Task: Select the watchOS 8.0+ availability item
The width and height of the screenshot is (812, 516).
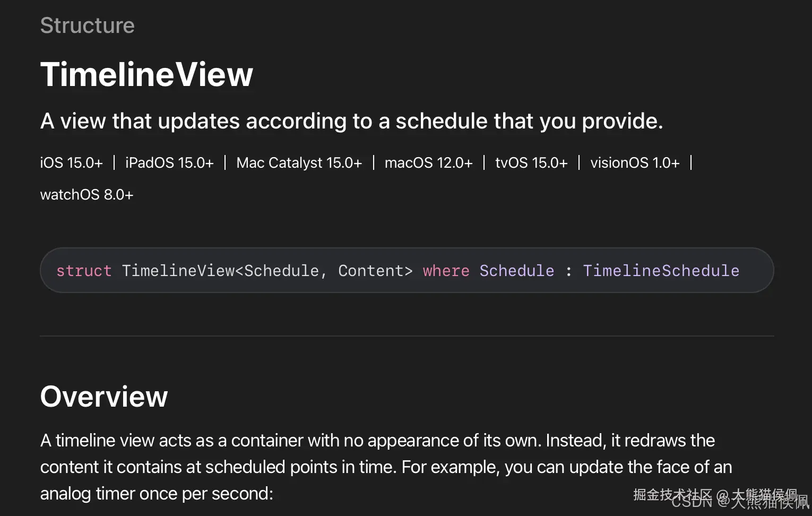Action: [x=87, y=195]
